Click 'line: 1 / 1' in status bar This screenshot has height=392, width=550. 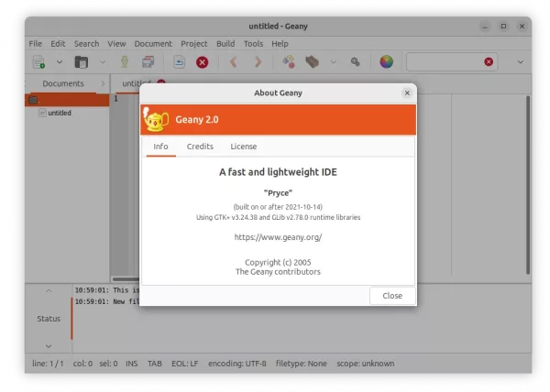pos(48,364)
